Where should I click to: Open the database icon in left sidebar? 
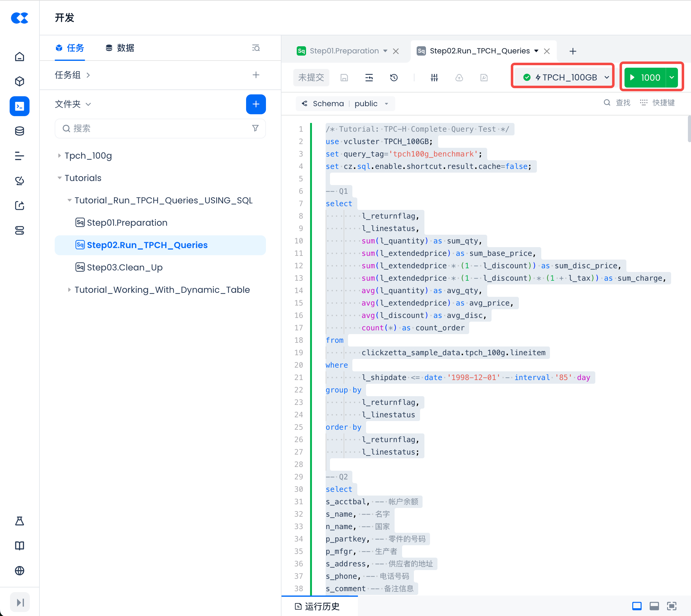[20, 131]
